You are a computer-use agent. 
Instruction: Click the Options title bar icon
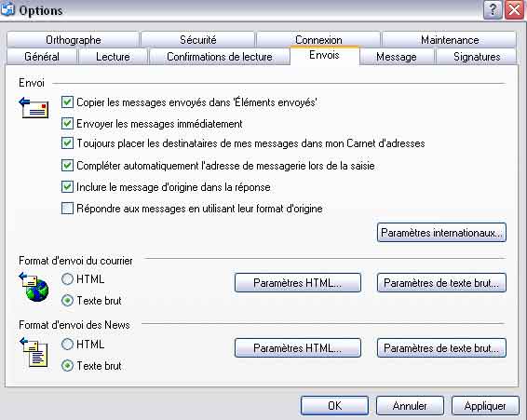(x=7, y=9)
